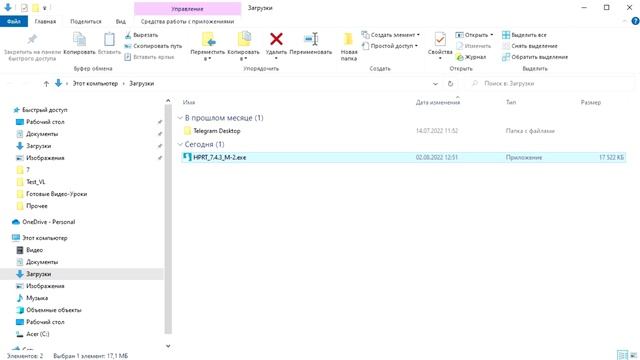The image size is (640, 360).
Task: Click Загрузки breadcrumb in address bar
Action: click(x=142, y=84)
